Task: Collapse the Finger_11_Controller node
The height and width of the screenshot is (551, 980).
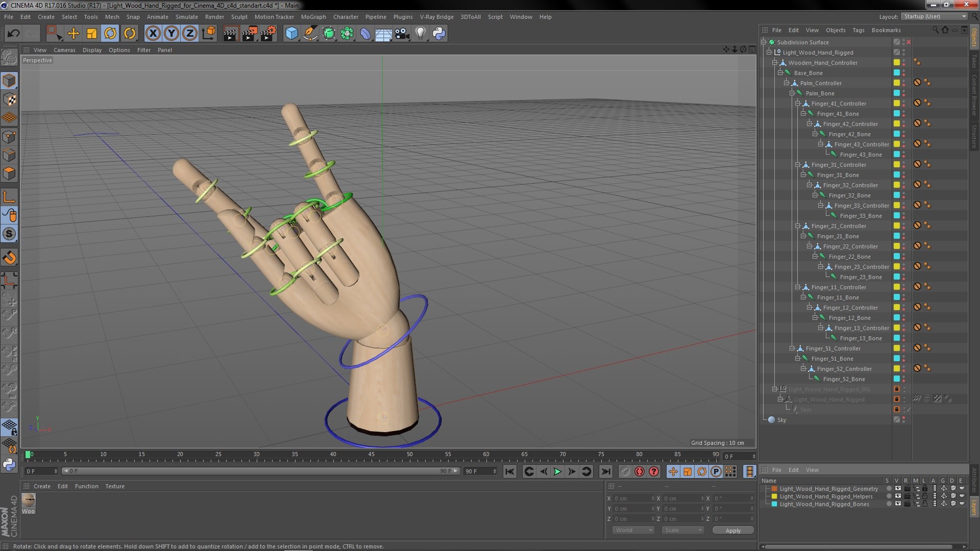Action: click(798, 287)
